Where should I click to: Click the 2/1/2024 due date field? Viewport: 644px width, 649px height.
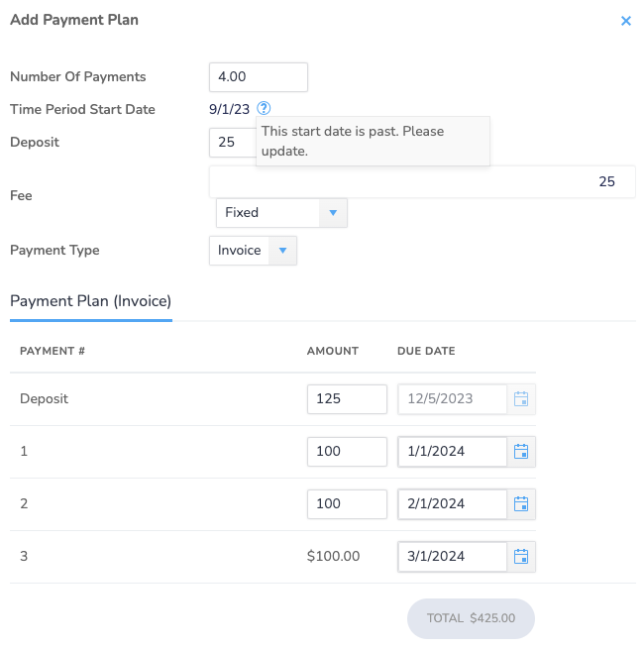click(x=453, y=504)
